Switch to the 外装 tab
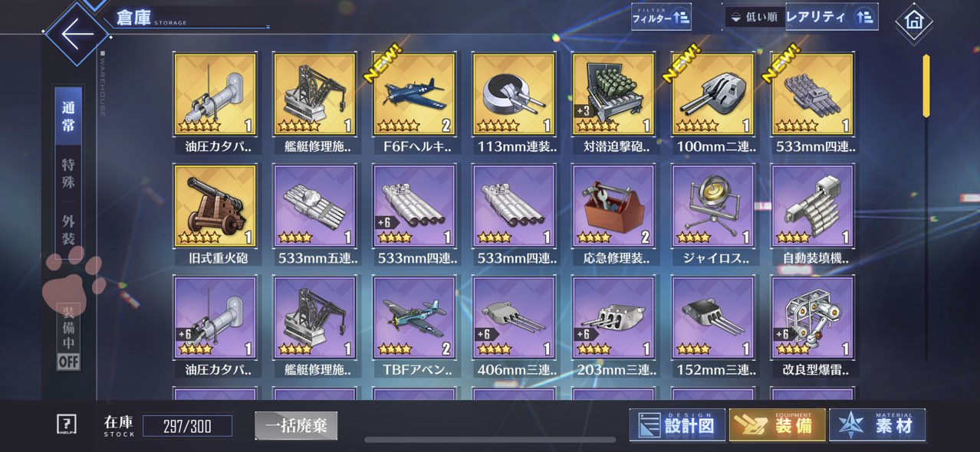980x452 pixels. click(x=68, y=230)
